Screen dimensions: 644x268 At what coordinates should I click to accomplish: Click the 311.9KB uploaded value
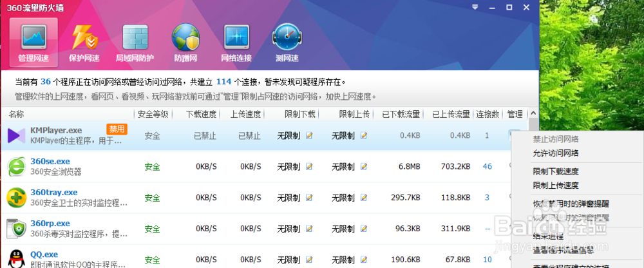[x=457, y=229]
